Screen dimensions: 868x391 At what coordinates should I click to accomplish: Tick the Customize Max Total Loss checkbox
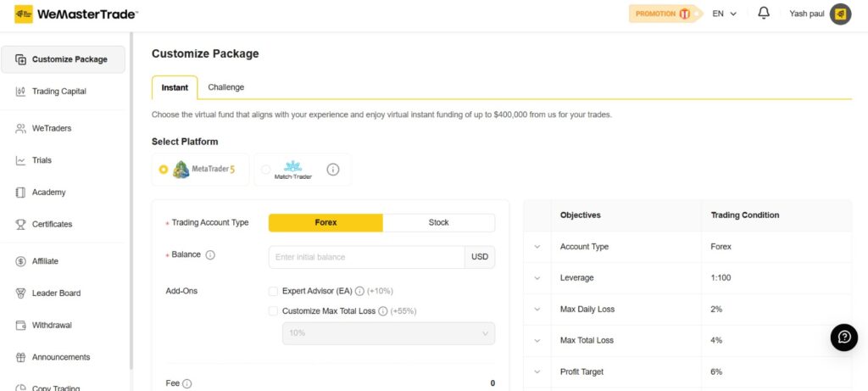tap(274, 311)
